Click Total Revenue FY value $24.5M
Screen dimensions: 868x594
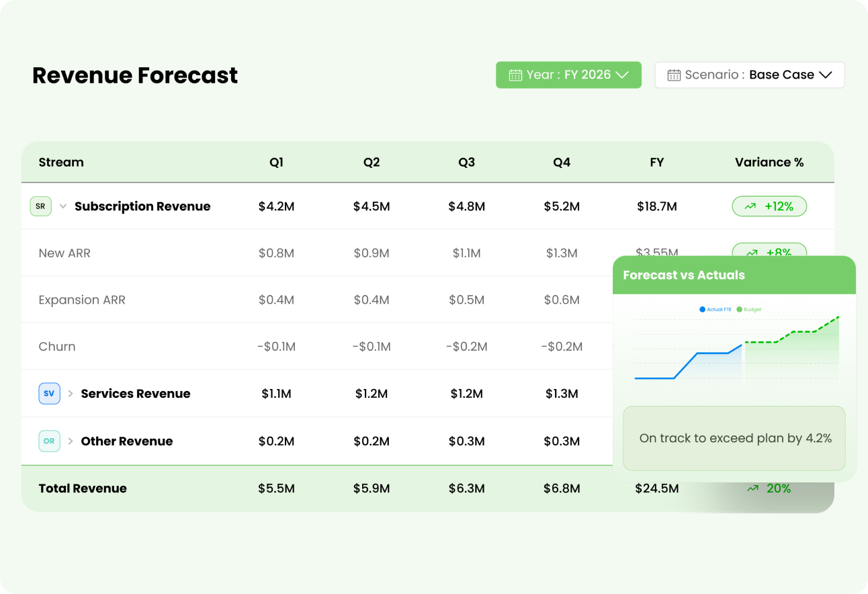coord(657,489)
